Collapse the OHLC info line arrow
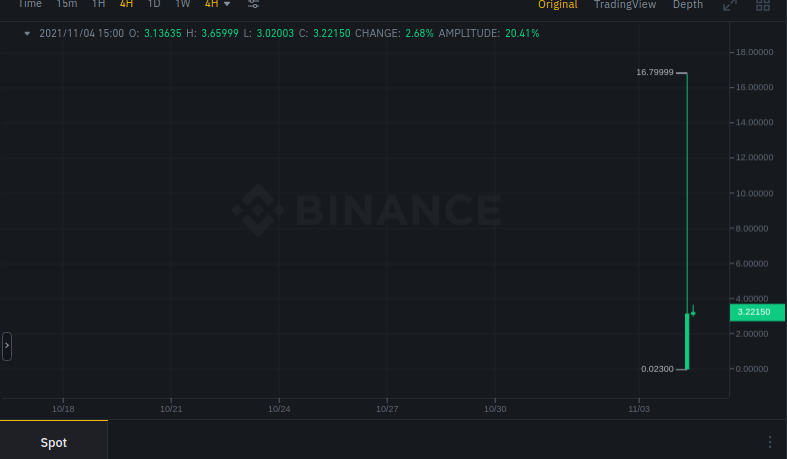Screen dimensions: 787x459 pos(27,33)
